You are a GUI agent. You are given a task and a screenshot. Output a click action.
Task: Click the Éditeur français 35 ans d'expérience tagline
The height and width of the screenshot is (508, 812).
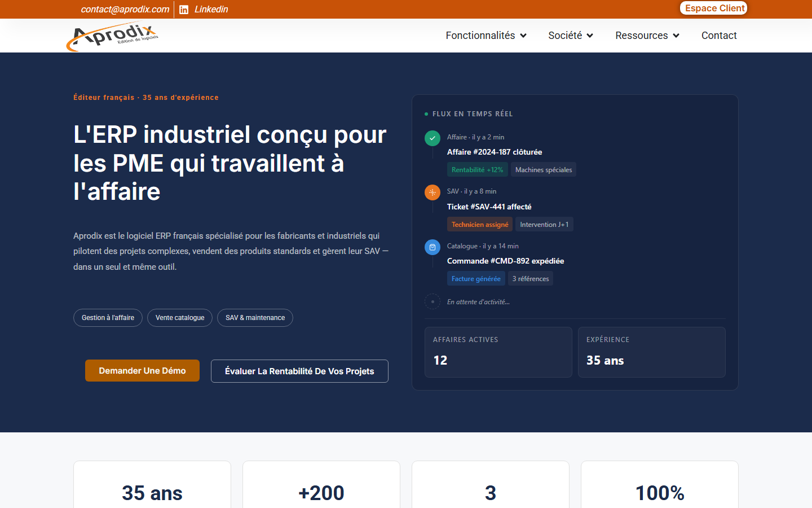pos(146,98)
